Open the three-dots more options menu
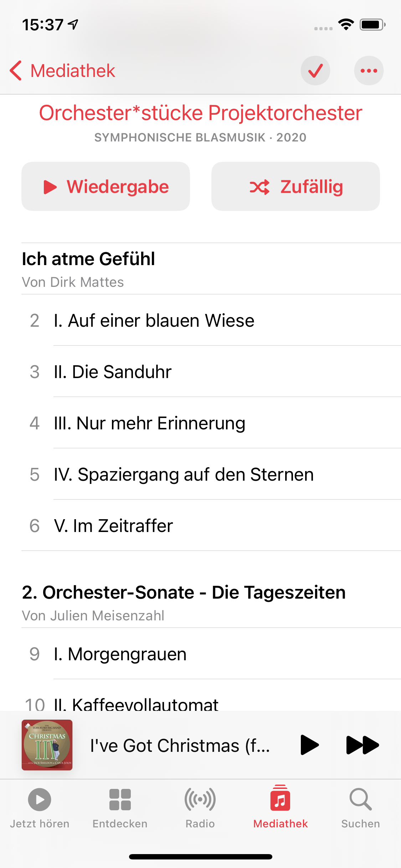 tap(369, 71)
